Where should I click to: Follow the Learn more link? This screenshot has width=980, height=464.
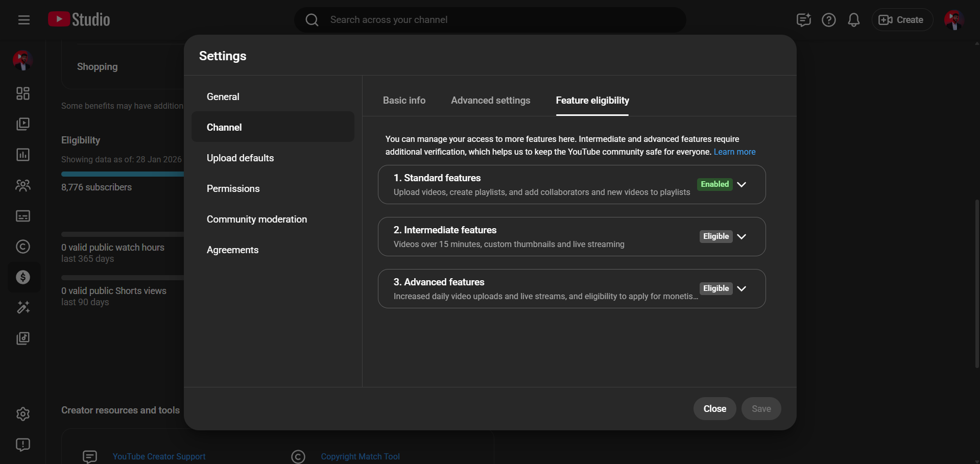tap(734, 152)
